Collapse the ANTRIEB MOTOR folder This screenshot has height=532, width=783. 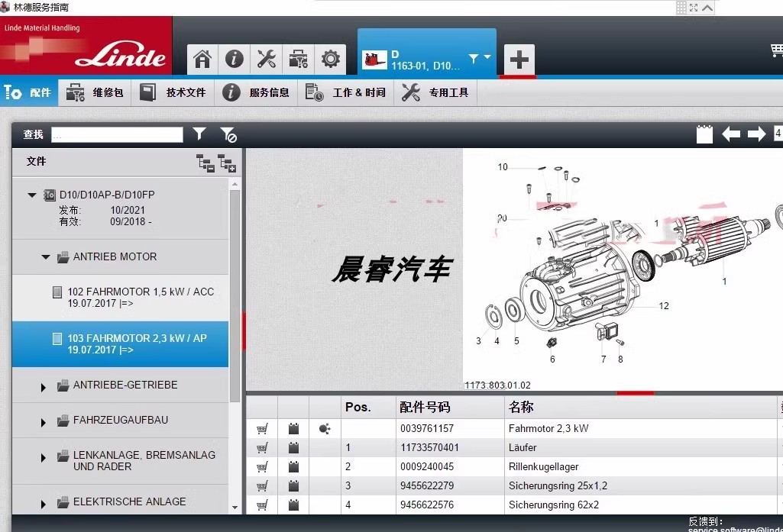(x=46, y=257)
